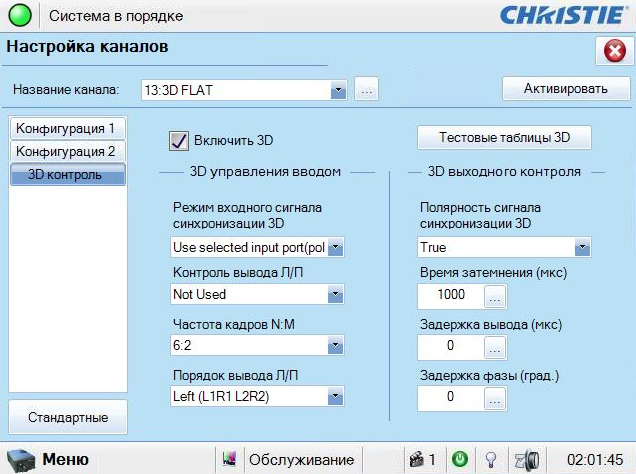
Task: Switch to the Конфигурация 1 tab
Action: click(x=66, y=128)
